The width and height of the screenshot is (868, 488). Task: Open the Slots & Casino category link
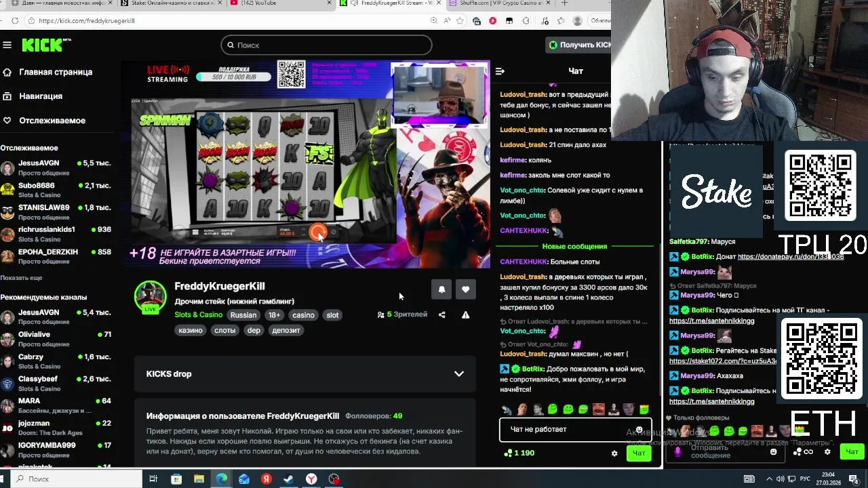pyautogui.click(x=198, y=314)
